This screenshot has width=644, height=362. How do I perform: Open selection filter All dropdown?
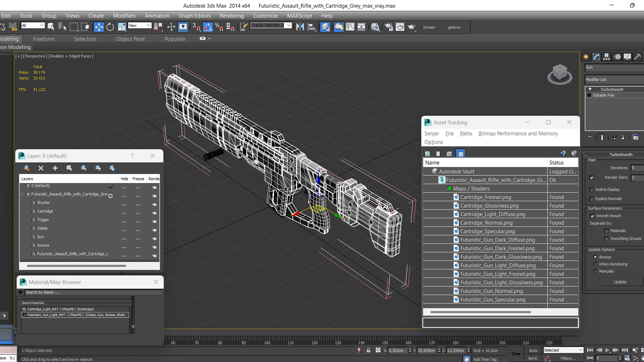tap(33, 25)
